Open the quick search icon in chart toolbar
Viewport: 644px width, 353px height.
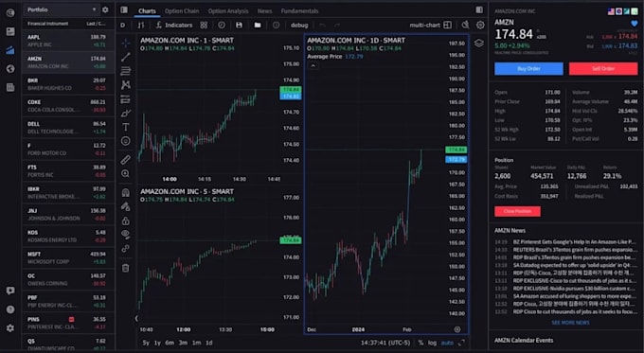click(465, 25)
